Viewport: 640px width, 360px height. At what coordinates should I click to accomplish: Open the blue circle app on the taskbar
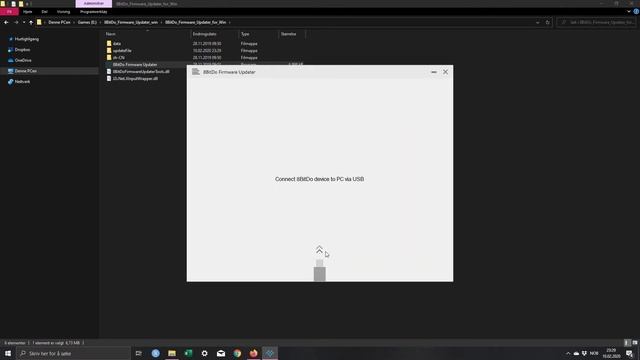pyautogui.click(x=156, y=353)
